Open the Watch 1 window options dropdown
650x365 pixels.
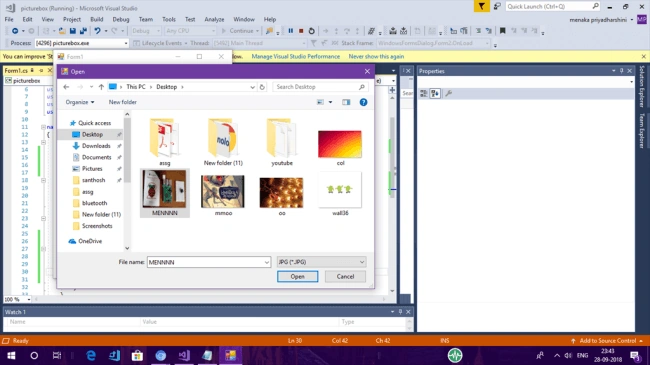(x=392, y=311)
